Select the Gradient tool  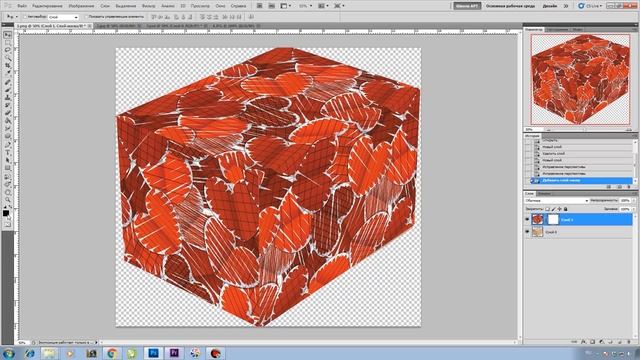[x=7, y=121]
